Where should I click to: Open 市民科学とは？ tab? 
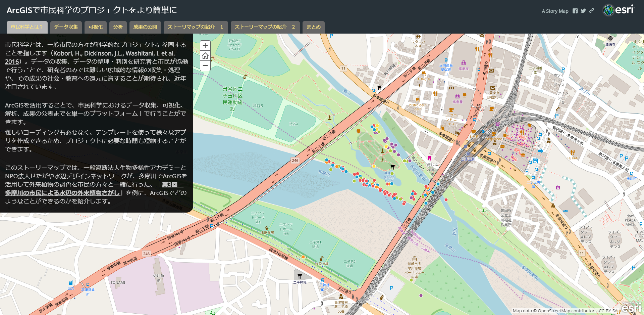[27, 27]
